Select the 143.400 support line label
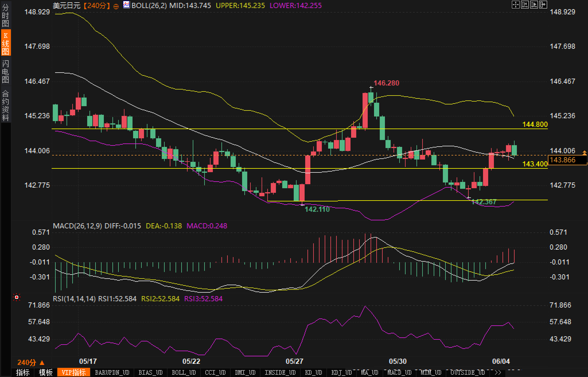 [535, 164]
